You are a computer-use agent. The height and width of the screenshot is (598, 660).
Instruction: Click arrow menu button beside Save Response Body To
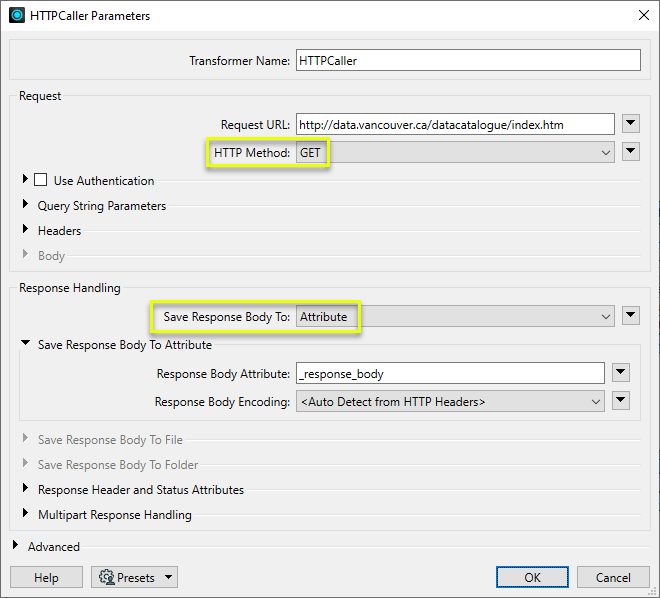[630, 316]
